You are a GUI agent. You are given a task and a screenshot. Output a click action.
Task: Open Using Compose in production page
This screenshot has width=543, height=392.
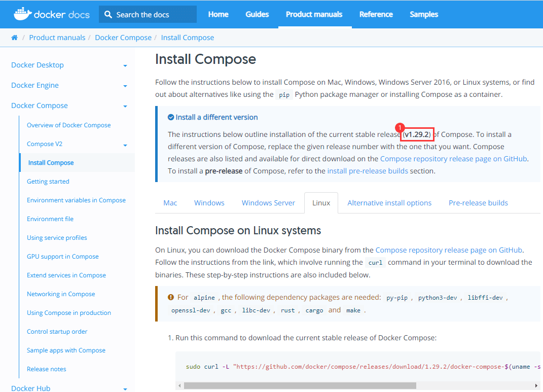(69, 312)
